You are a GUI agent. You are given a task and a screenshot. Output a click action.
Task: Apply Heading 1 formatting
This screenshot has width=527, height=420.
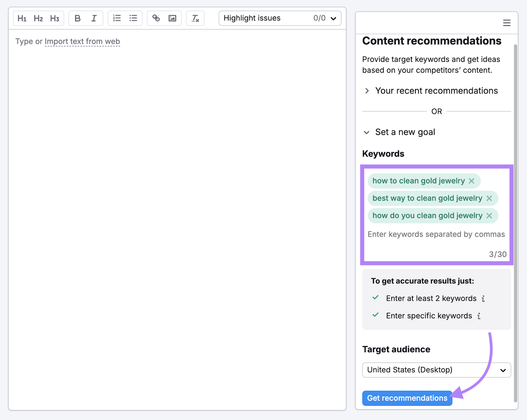pyautogui.click(x=22, y=18)
